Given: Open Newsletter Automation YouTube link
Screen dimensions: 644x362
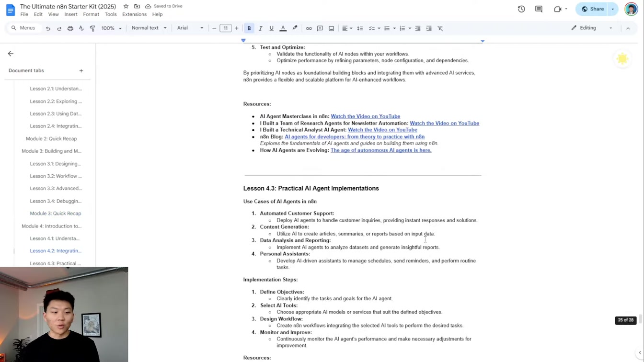Looking at the screenshot, I should [444, 123].
